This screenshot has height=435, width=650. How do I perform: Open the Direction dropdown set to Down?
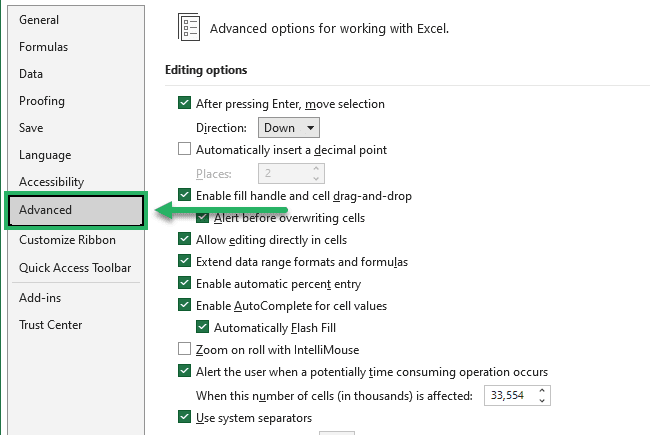tap(289, 128)
